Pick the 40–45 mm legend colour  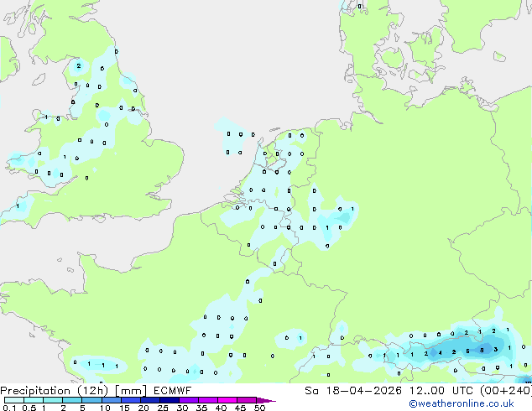pyautogui.click(x=227, y=400)
